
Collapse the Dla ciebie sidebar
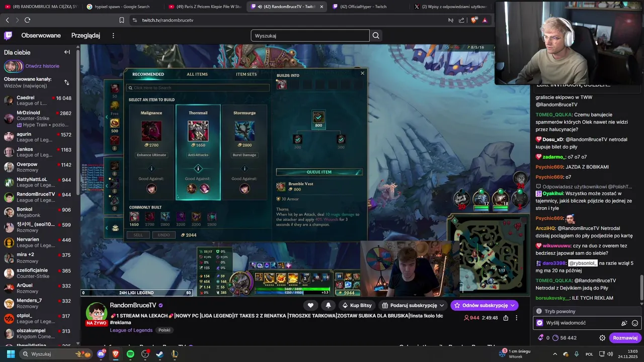[67, 52]
